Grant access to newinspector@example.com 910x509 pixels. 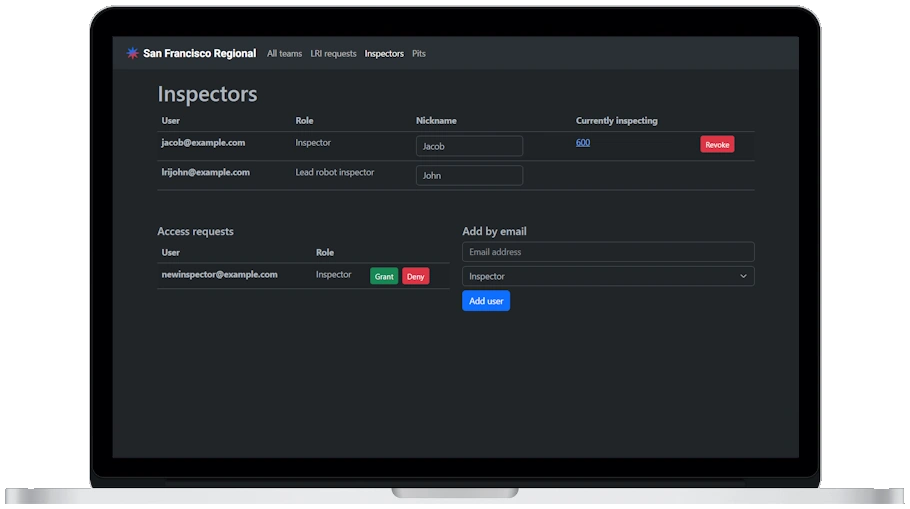pos(384,276)
